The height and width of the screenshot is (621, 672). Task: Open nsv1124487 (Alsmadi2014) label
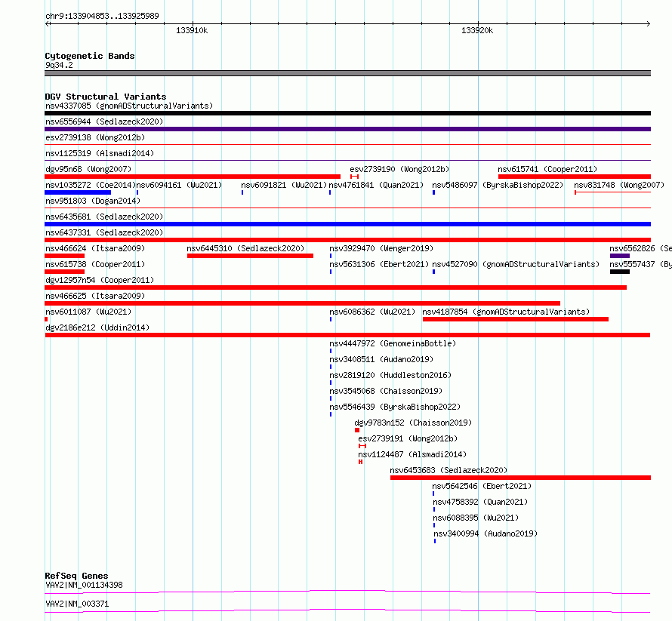(412, 454)
